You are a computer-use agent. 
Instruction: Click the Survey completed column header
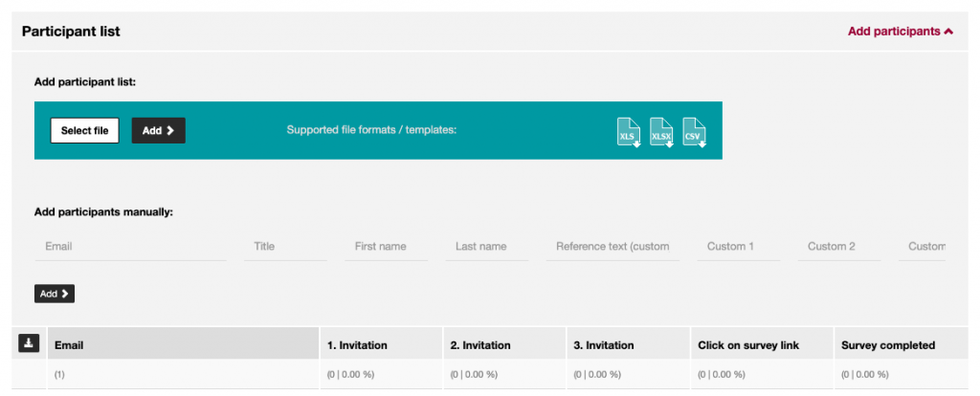click(x=902, y=344)
